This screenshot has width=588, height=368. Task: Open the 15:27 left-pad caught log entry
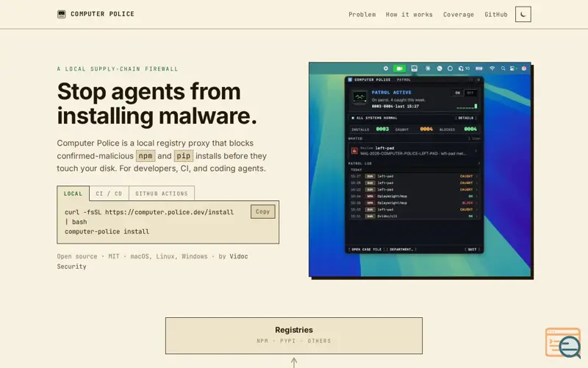click(x=414, y=176)
